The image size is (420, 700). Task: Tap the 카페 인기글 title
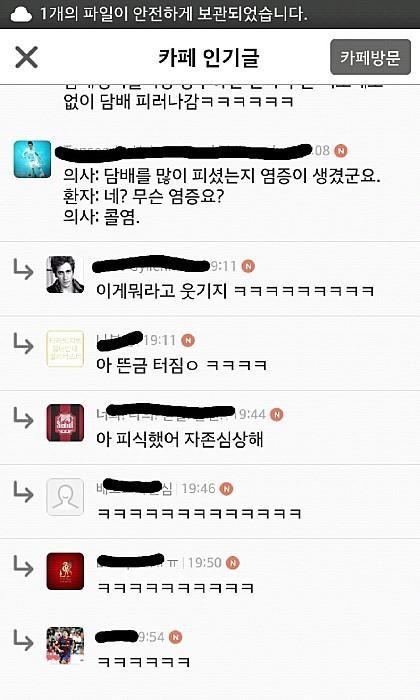(208, 58)
